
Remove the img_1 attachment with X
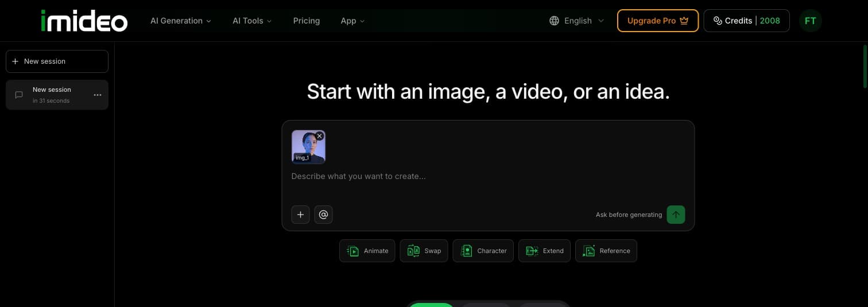tap(320, 136)
